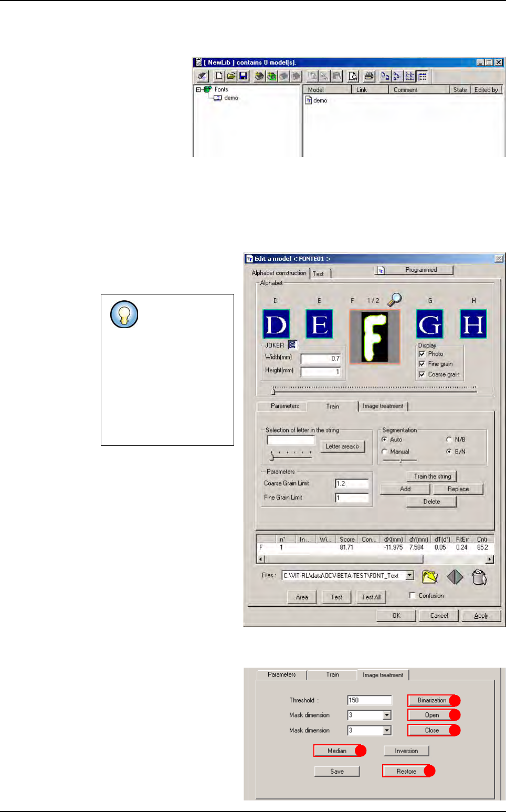Select the demo model icon in the list pane
Viewport: 506px width, 812px height.
click(x=309, y=100)
